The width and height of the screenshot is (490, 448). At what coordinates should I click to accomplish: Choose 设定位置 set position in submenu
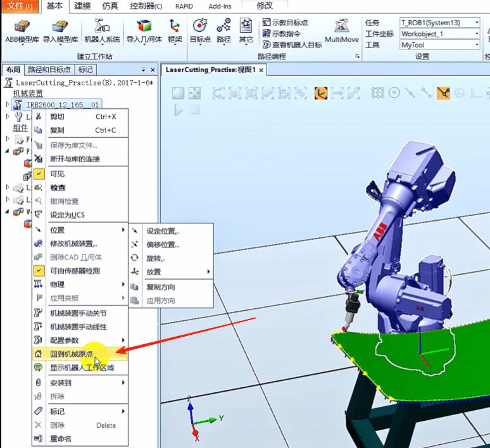(171, 231)
